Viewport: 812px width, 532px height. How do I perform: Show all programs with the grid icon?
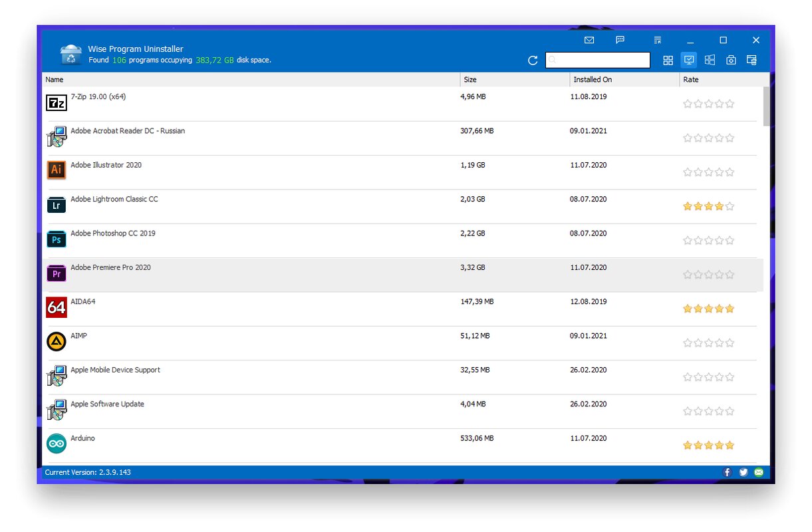click(668, 61)
